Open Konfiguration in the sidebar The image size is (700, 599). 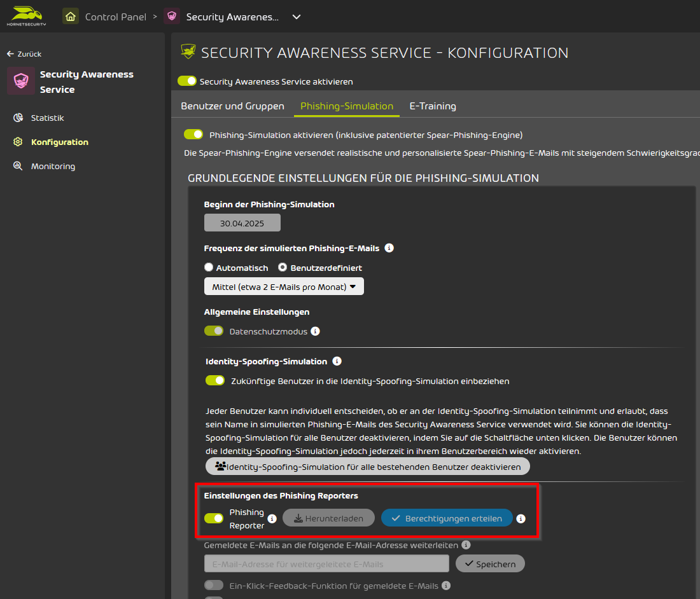(59, 142)
